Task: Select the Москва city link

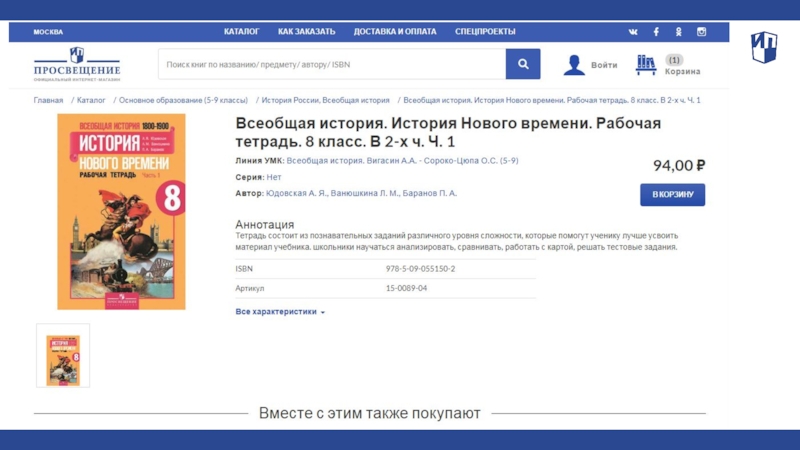Action: coord(48,32)
